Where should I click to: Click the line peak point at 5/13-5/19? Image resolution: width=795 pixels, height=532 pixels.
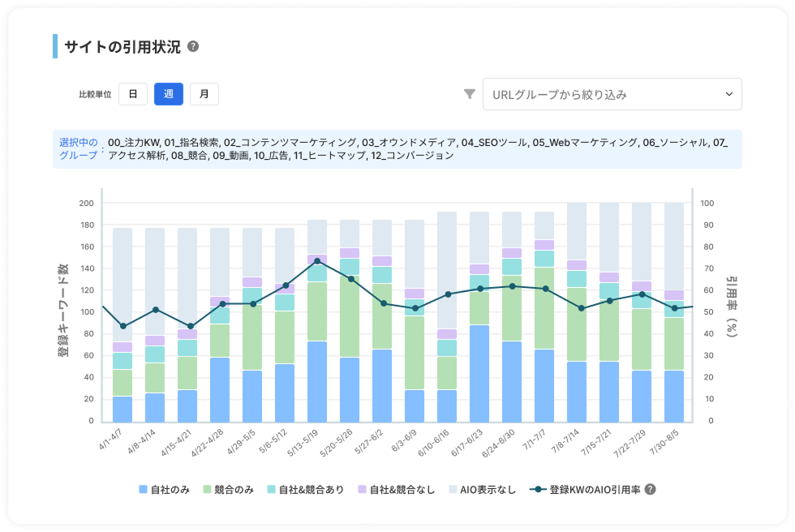tap(317, 261)
